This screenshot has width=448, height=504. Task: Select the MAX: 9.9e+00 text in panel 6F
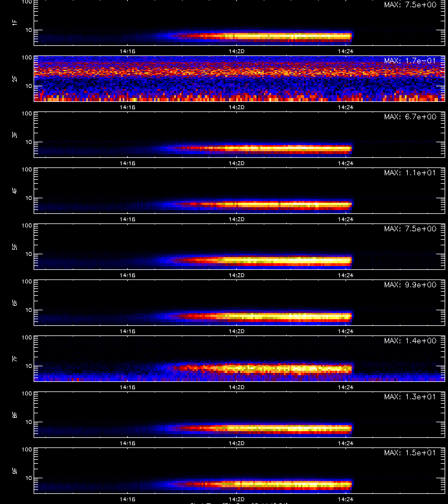[x=410, y=285]
